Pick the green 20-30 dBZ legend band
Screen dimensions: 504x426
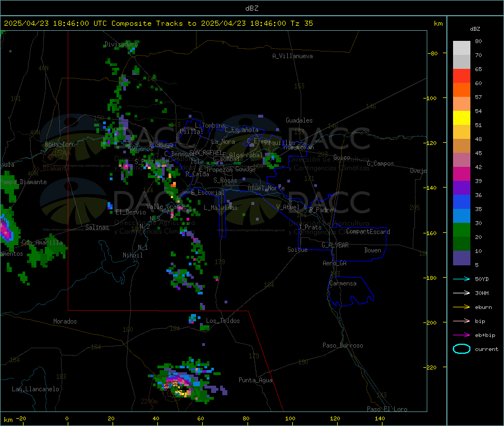tap(461, 230)
